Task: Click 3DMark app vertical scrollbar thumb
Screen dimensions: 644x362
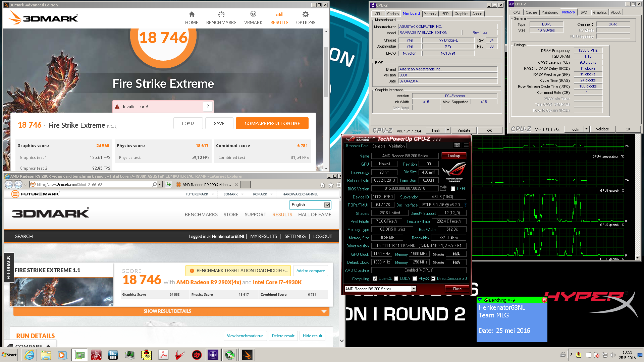Action: click(326, 72)
